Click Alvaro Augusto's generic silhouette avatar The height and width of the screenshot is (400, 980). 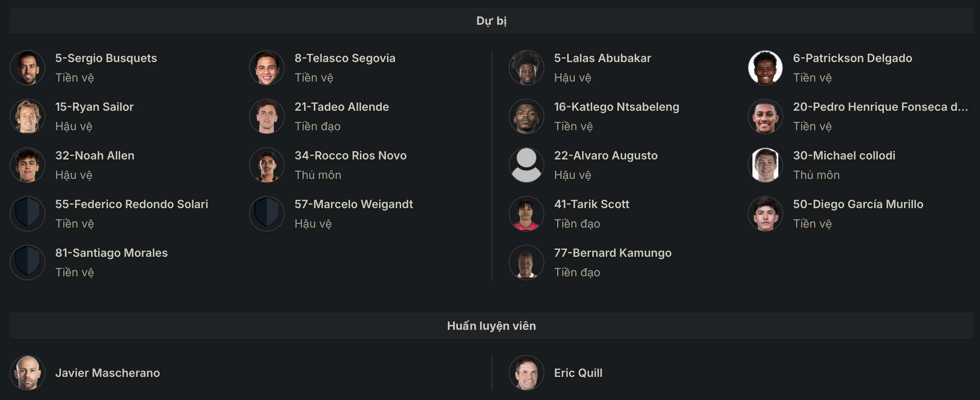(x=527, y=165)
